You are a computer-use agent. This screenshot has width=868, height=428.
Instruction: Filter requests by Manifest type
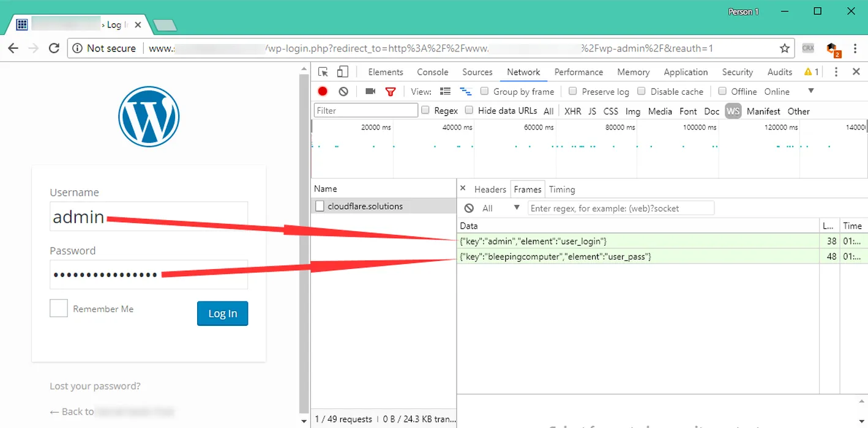(x=763, y=111)
